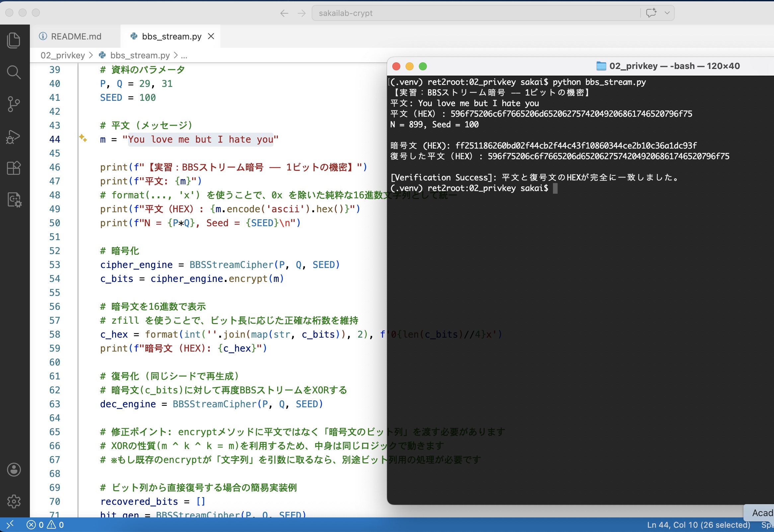Click Ln 44, Col 10 cursor position indicator
774x532 pixels.
698,525
